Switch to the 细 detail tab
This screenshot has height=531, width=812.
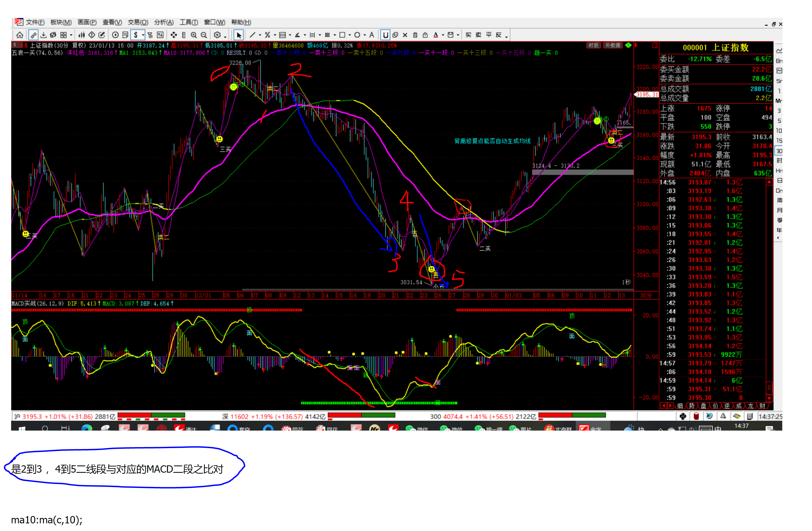coord(680,406)
